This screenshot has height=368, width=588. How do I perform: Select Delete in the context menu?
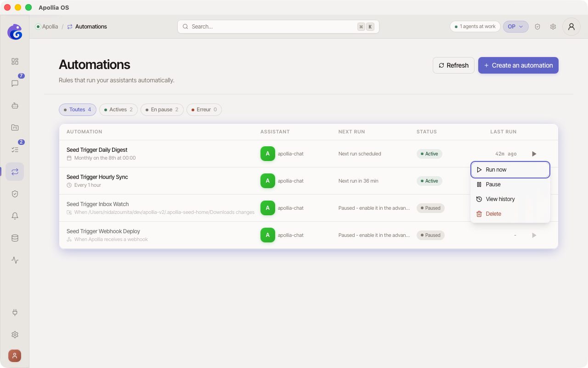510,214
